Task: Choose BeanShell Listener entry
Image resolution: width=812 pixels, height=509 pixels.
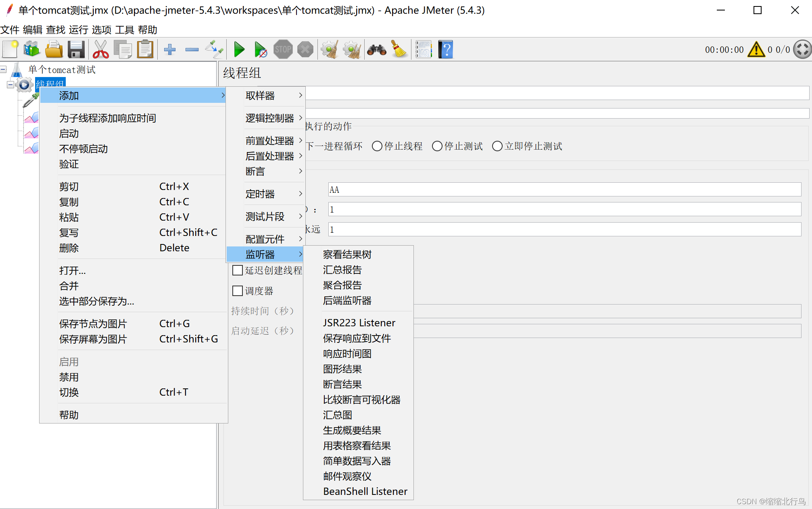Action: [x=358, y=492]
